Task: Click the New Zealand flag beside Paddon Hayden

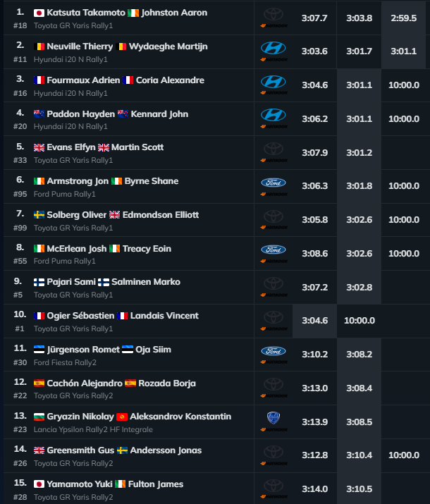Action: tap(39, 114)
